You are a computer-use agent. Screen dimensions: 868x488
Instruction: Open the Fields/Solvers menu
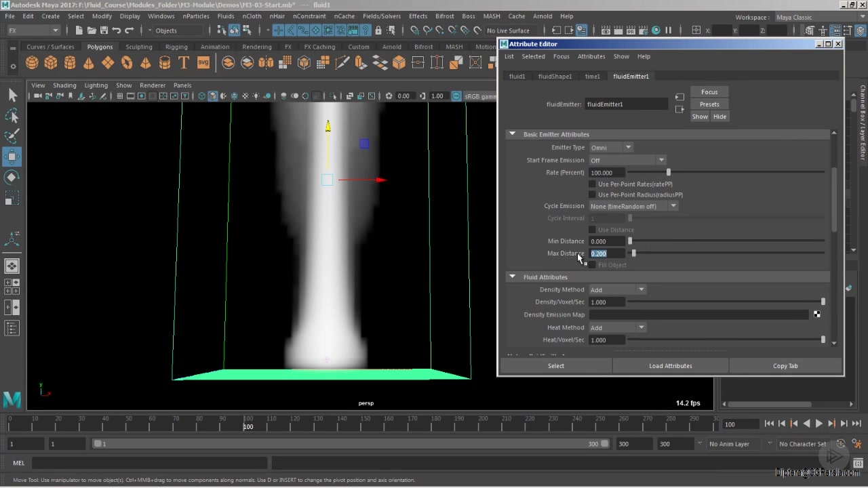(381, 16)
